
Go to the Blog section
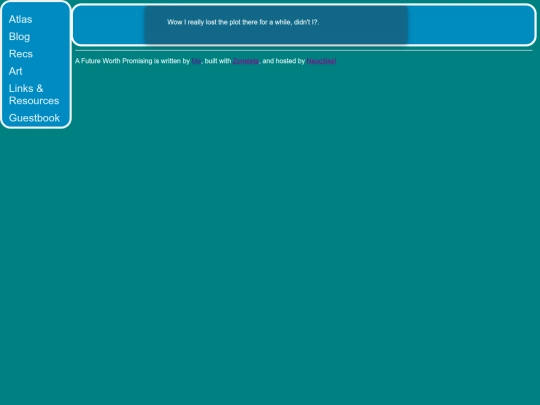click(x=19, y=37)
